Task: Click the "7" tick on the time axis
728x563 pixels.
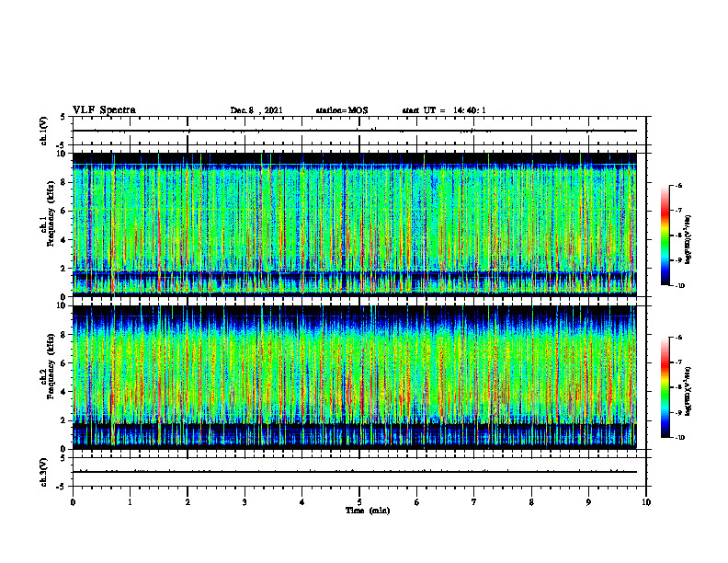Action: (x=474, y=502)
